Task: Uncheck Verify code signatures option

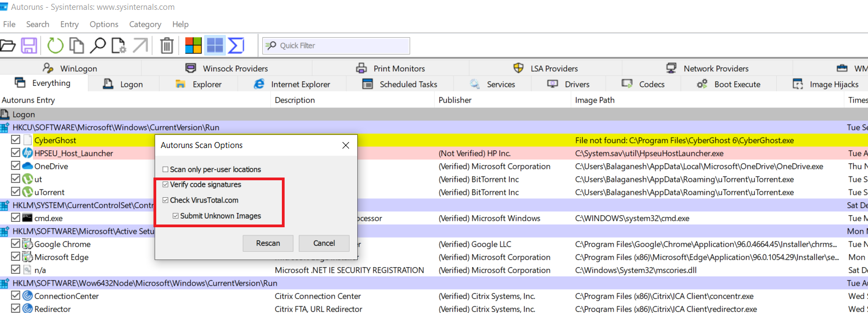Action: tap(166, 185)
